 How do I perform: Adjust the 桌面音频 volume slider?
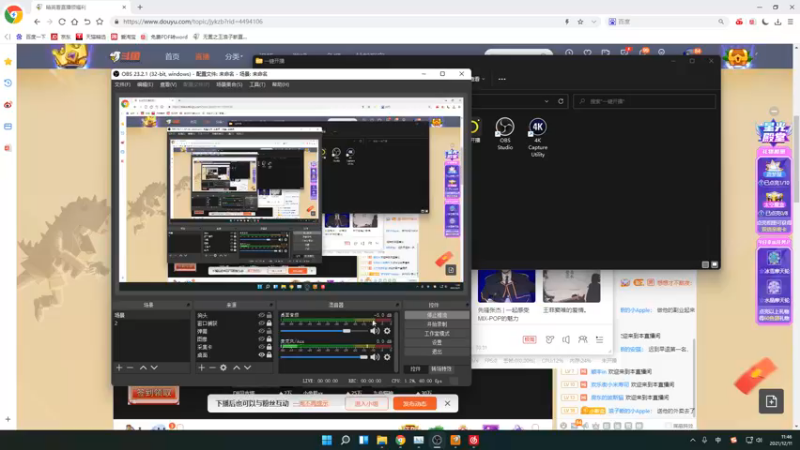pos(323,331)
